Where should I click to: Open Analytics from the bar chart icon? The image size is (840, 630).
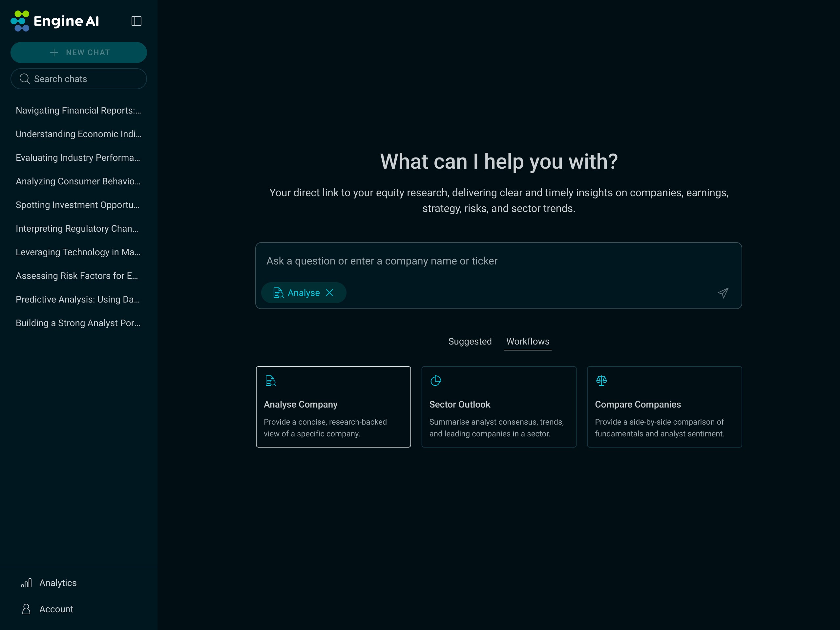coord(26,583)
